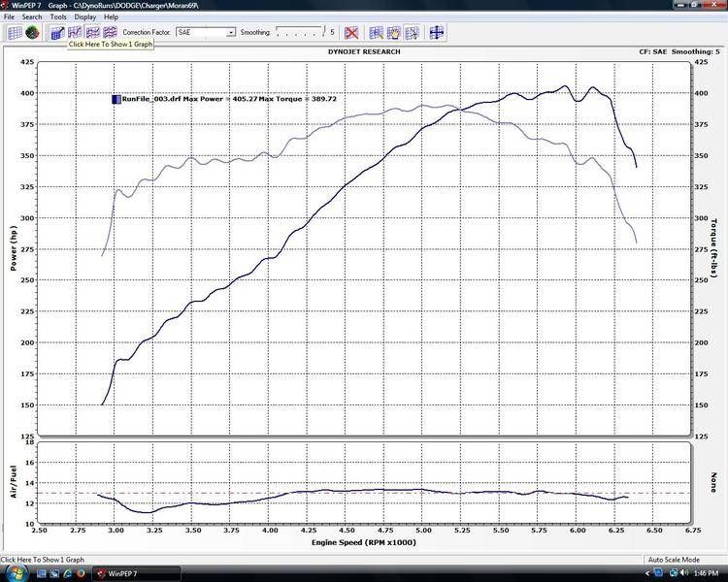Click the switch windows quick launch icon
The width and height of the screenshot is (728, 582).
point(54,573)
